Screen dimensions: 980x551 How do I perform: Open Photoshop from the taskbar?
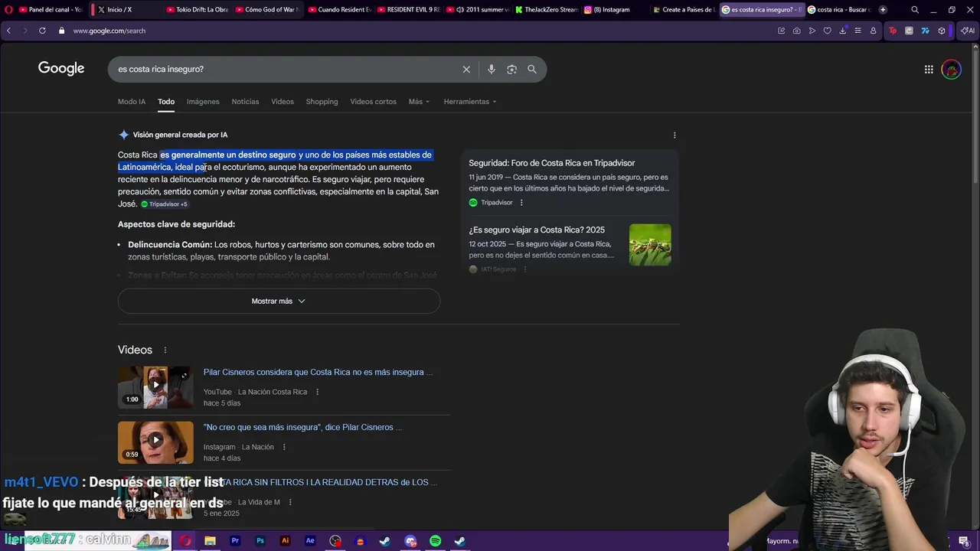[260, 540]
